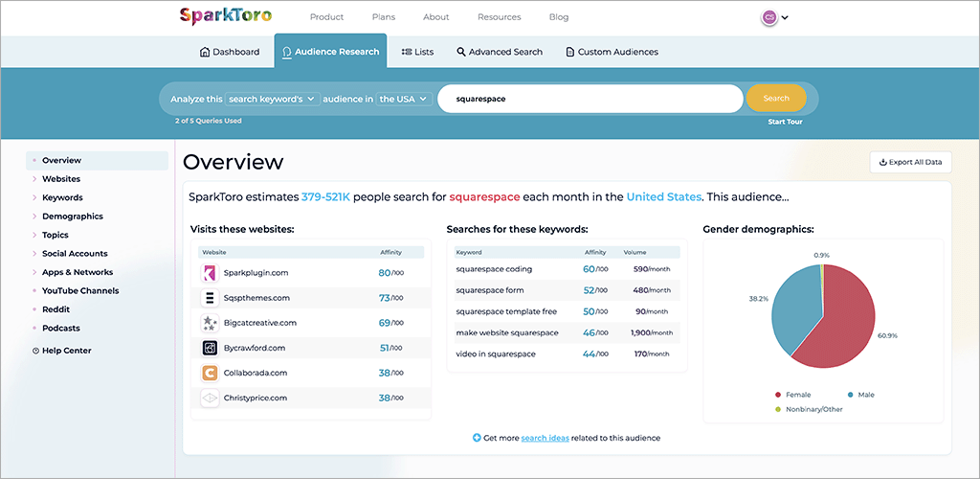Viewport: 980px width, 479px height.
Task: Select the Christyprice.com website name
Action: pos(256,399)
